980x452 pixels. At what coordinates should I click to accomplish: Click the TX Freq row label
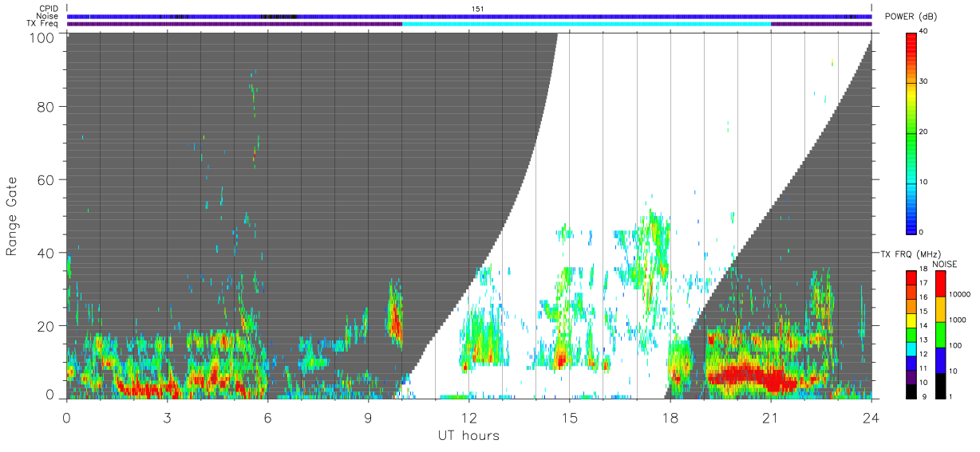point(43,23)
